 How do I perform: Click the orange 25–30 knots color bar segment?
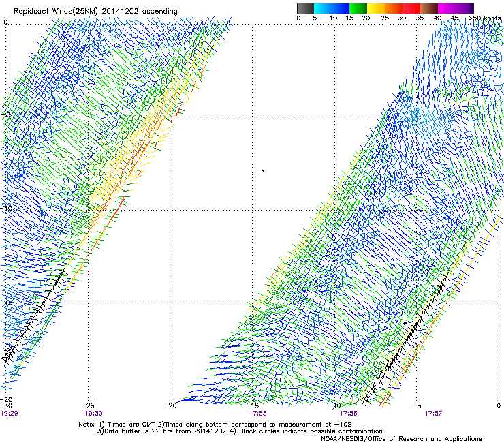click(x=394, y=8)
